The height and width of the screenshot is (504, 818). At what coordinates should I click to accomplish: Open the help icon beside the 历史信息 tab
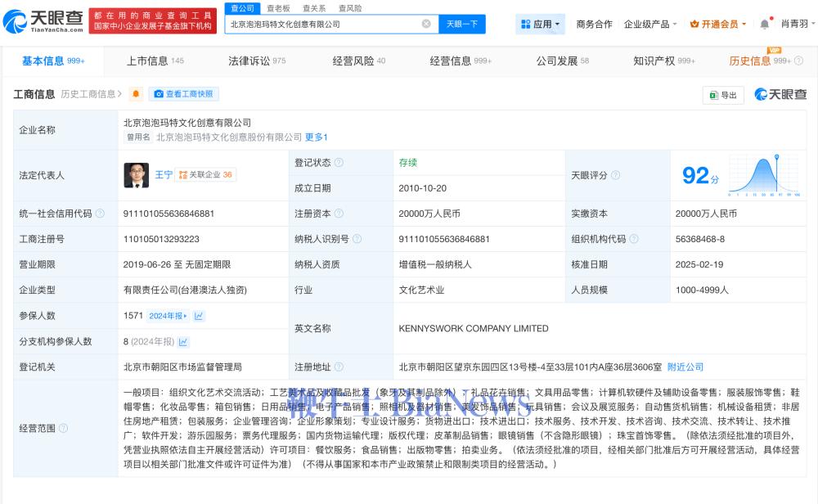[x=798, y=61]
